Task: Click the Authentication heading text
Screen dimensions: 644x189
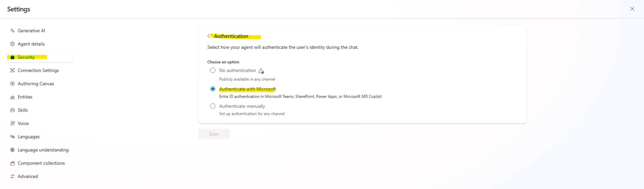Action: (x=231, y=36)
